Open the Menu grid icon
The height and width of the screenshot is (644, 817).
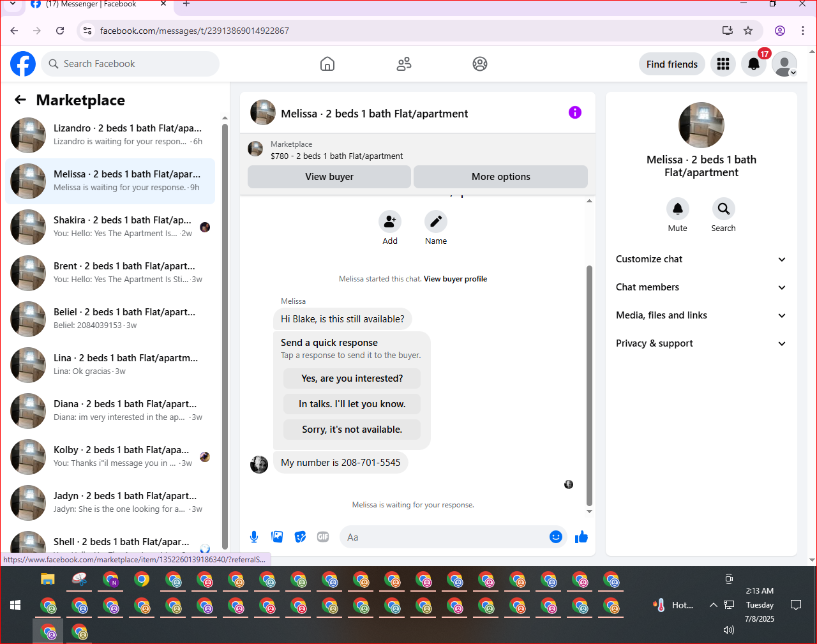click(723, 64)
